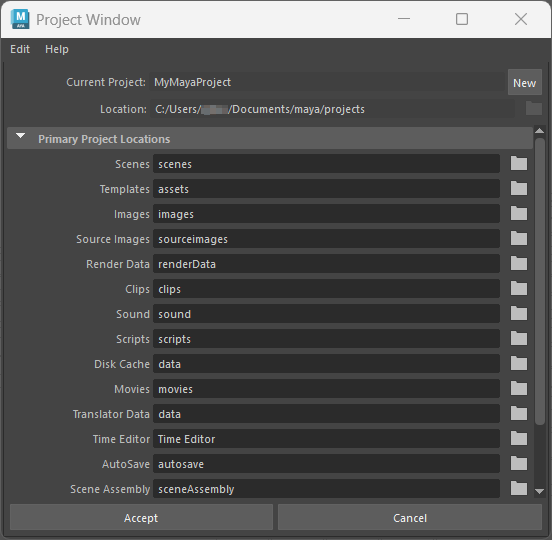
Task: Open the Edit menu
Action: [20, 49]
